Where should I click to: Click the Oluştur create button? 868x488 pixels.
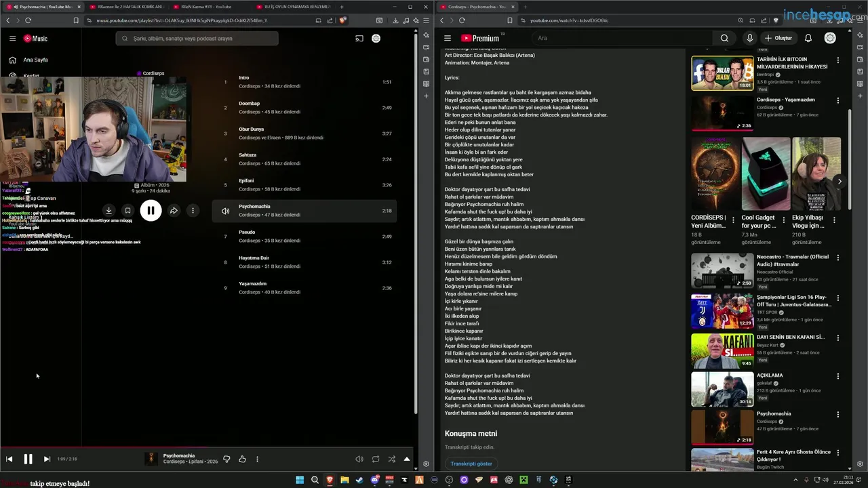click(778, 38)
